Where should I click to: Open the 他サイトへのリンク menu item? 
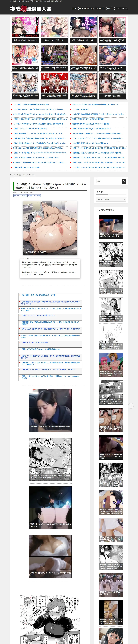[x=86, y=8]
